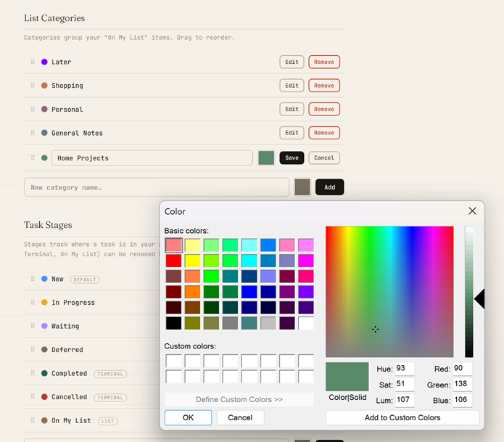Click the Home Projects name field
Screen dimensions: 504x442
click(x=152, y=158)
